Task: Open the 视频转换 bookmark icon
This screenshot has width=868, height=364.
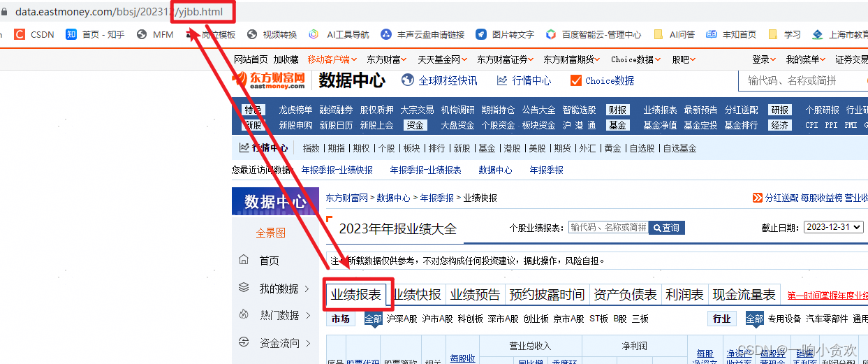Action: tap(252, 34)
